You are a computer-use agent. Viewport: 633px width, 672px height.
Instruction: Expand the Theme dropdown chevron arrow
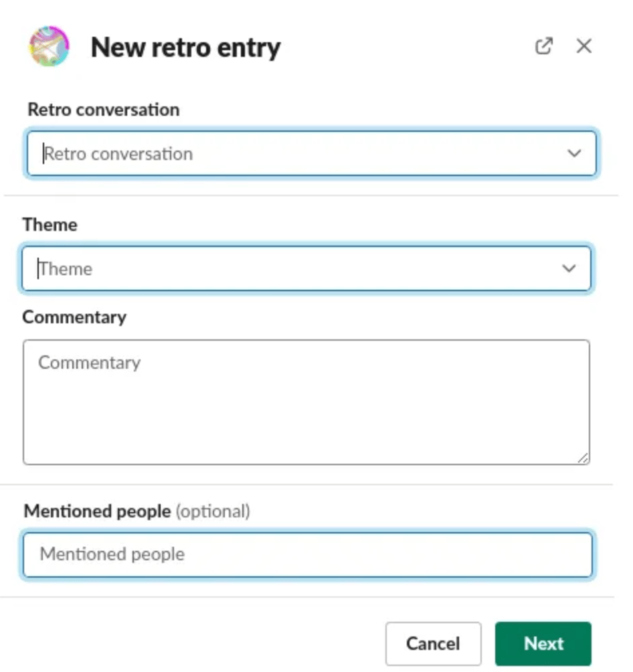(569, 268)
